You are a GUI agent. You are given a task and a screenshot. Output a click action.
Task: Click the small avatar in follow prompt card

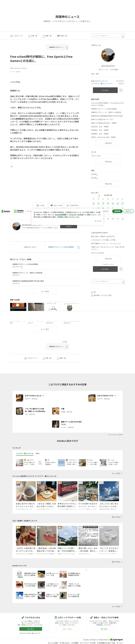[16, 226]
